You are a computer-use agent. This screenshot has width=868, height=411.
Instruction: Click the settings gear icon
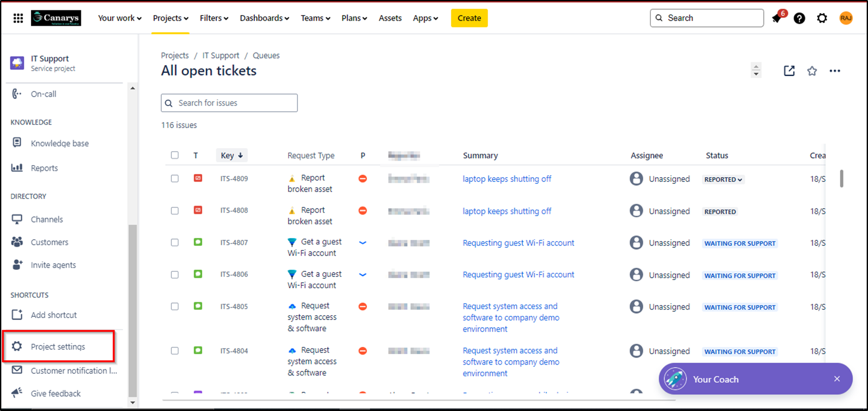pos(822,18)
